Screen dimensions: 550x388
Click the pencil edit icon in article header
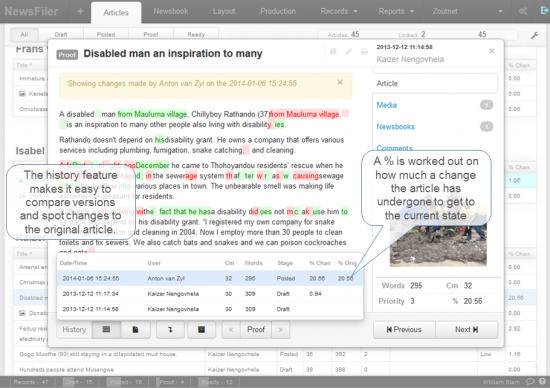pyautogui.click(x=348, y=52)
